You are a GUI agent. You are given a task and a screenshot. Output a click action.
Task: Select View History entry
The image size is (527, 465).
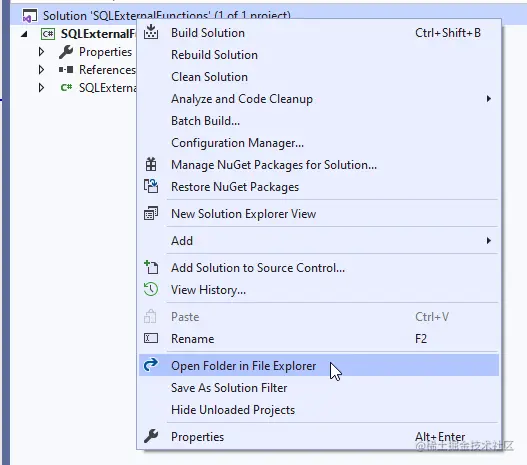pyautogui.click(x=319, y=290)
